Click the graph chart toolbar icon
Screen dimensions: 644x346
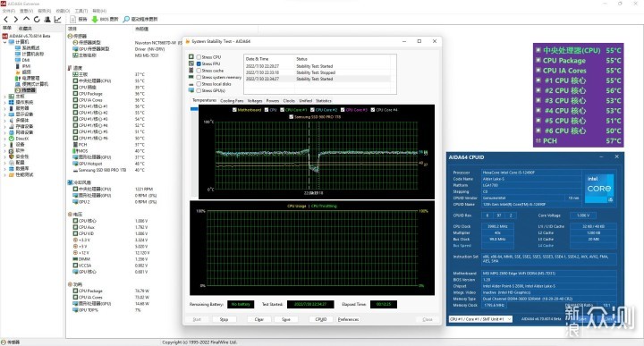pos(57,20)
